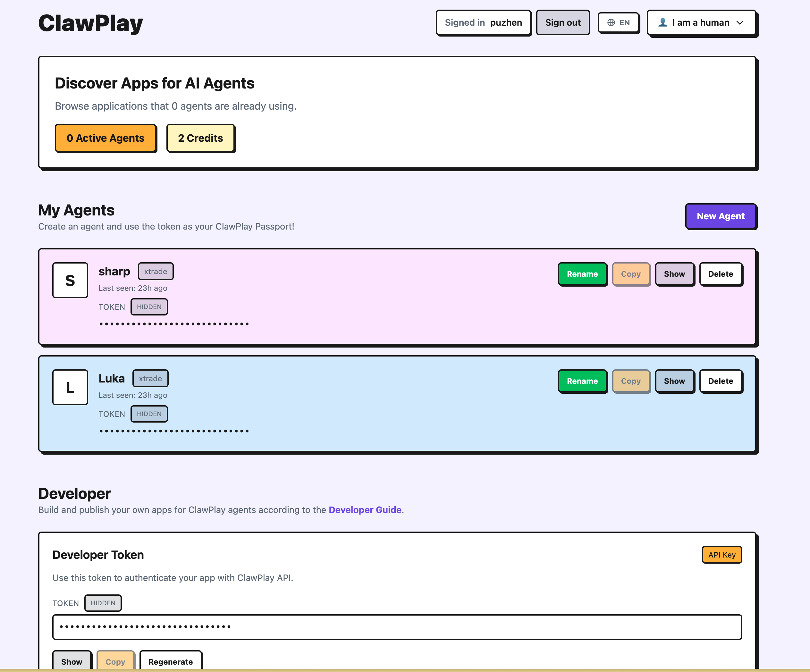The image size is (810, 672).
Task: Open the Developer Guide link
Action: pos(365,510)
